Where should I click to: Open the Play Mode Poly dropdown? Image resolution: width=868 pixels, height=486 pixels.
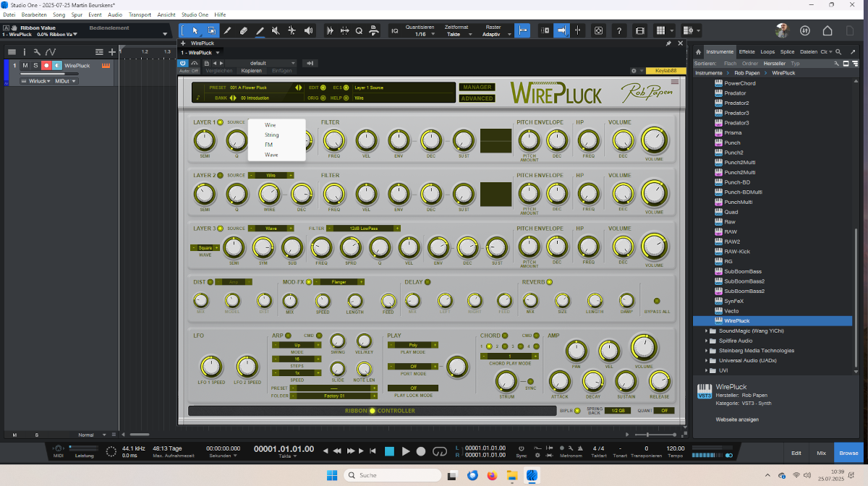click(x=413, y=345)
